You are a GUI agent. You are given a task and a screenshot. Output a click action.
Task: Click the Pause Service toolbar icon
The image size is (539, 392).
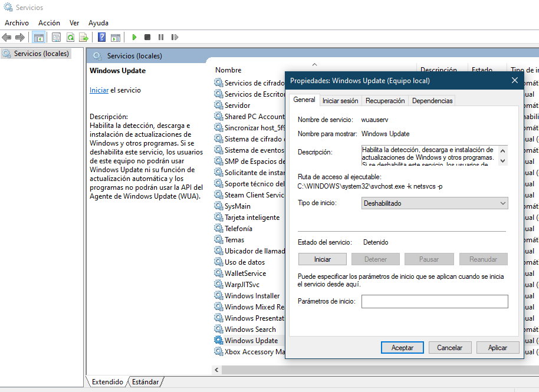[x=161, y=37]
